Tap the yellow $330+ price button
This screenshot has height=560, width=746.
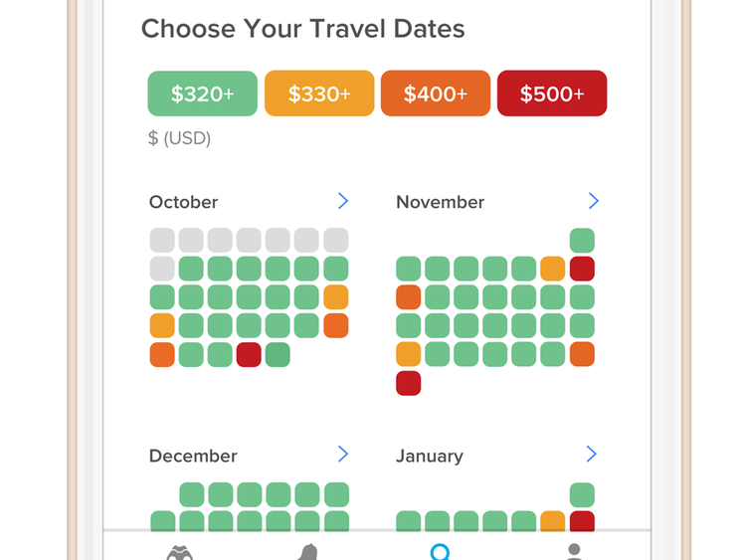(319, 93)
